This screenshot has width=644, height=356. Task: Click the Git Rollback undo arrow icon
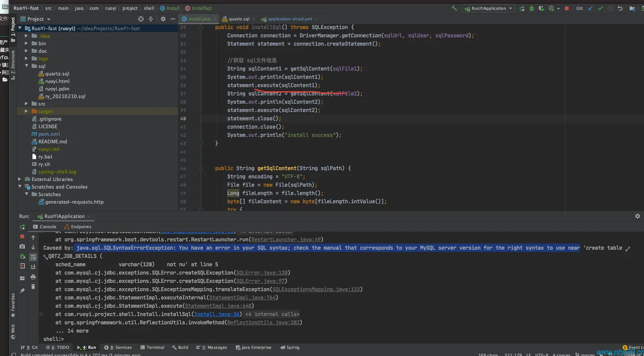pyautogui.click(x=620, y=8)
